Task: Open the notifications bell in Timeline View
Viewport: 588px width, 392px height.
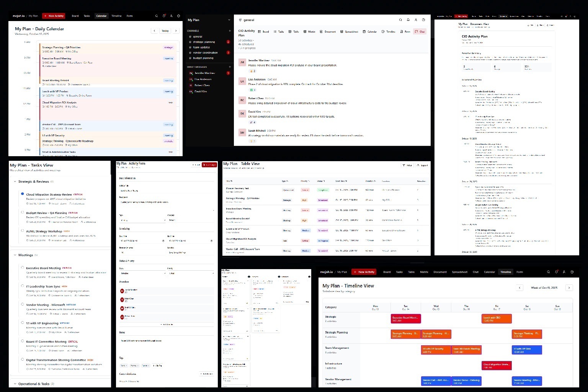Action: [x=556, y=272]
